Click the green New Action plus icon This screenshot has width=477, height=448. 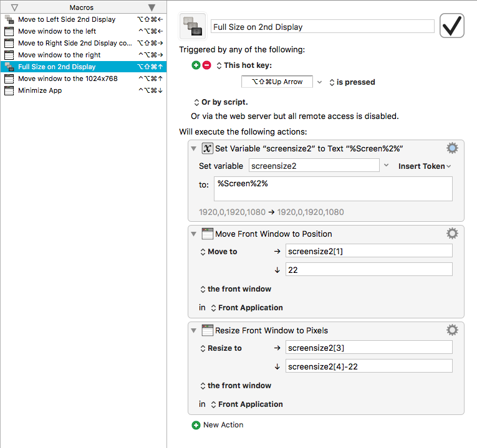coord(196,425)
